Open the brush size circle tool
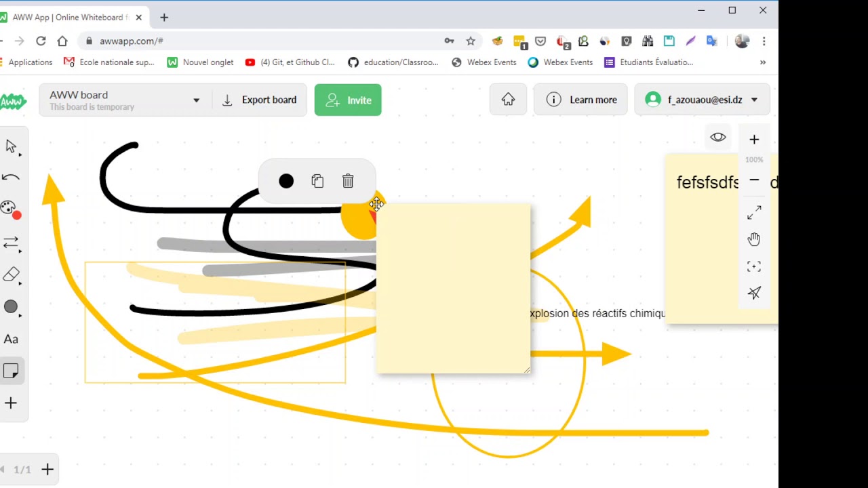Viewport: 868px width, 488px height. click(11, 307)
